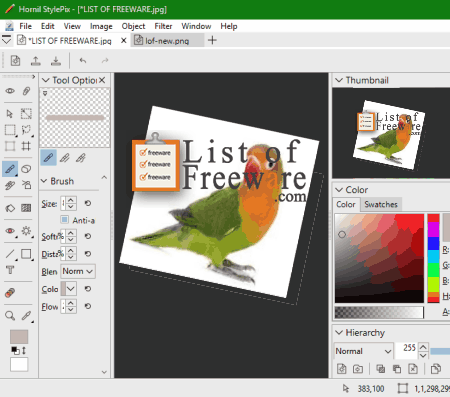This screenshot has height=397, width=450.
Task: Choose third brush mode in Tool Options
Action: (81, 158)
